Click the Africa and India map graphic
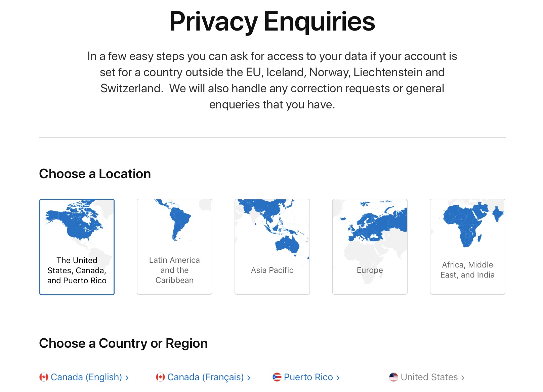Image resolution: width=543 pixels, height=392 pixels. click(467, 223)
